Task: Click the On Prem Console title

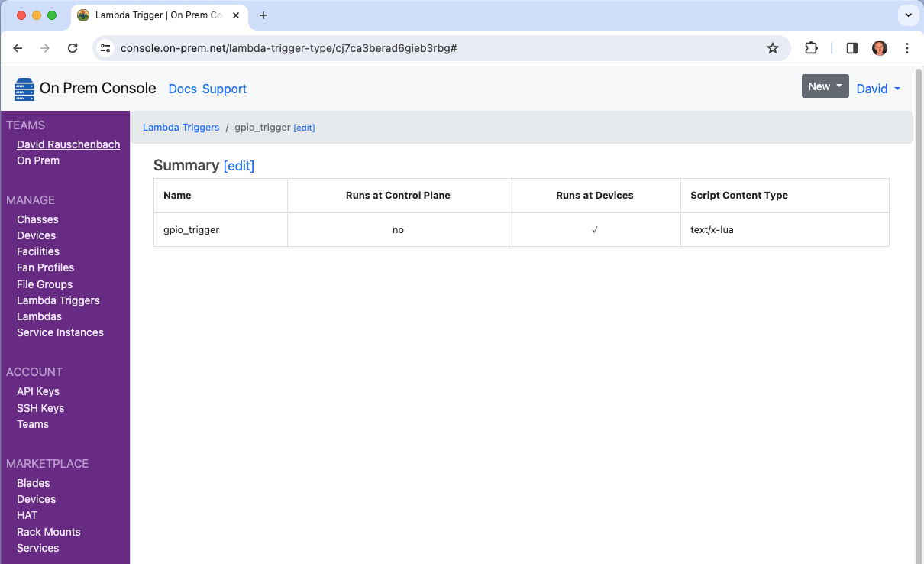Action: 98,89
